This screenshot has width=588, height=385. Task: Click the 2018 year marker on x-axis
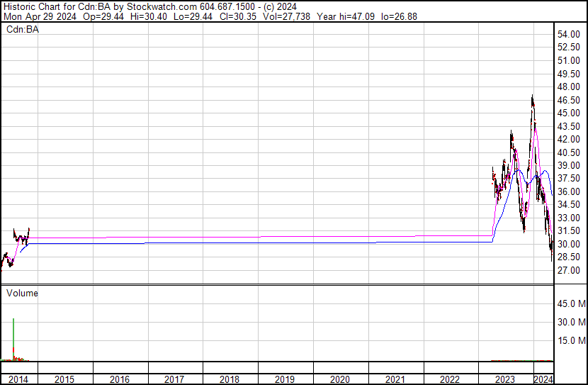230,379
